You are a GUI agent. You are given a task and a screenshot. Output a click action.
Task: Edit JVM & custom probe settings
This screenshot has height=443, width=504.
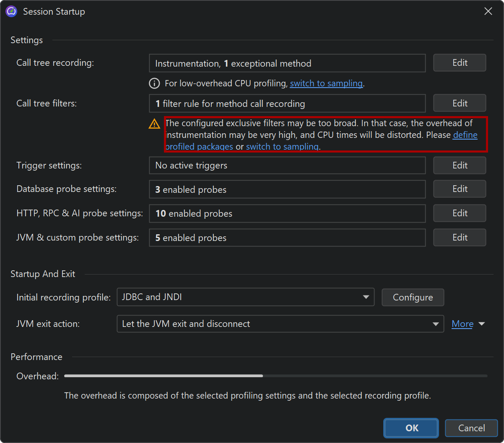460,238
